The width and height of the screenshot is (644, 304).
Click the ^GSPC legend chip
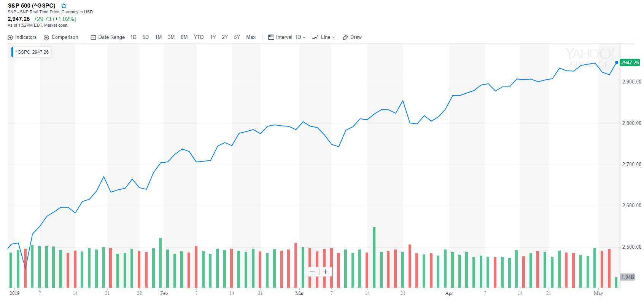pyautogui.click(x=30, y=52)
